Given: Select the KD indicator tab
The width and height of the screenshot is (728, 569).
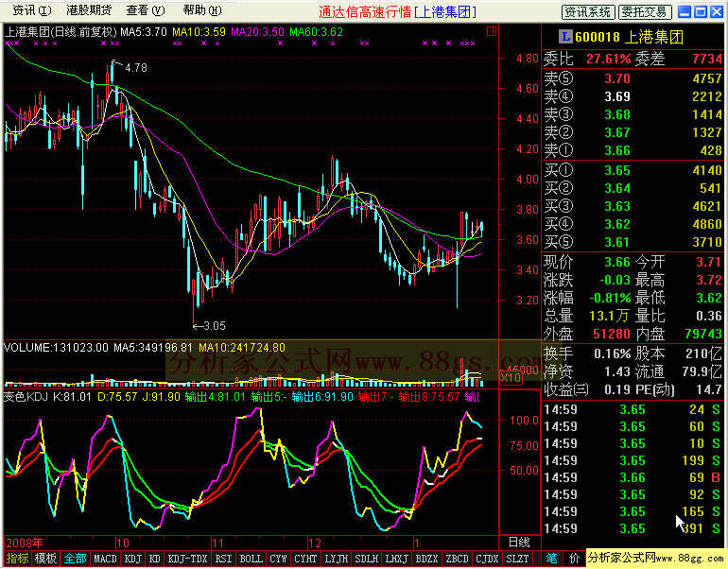Looking at the screenshot, I should [155, 559].
